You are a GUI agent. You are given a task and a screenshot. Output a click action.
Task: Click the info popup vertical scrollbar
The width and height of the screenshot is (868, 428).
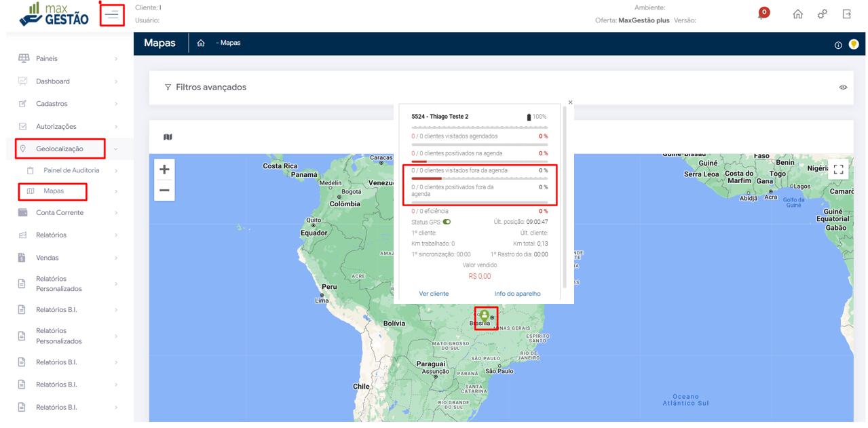[x=565, y=197]
